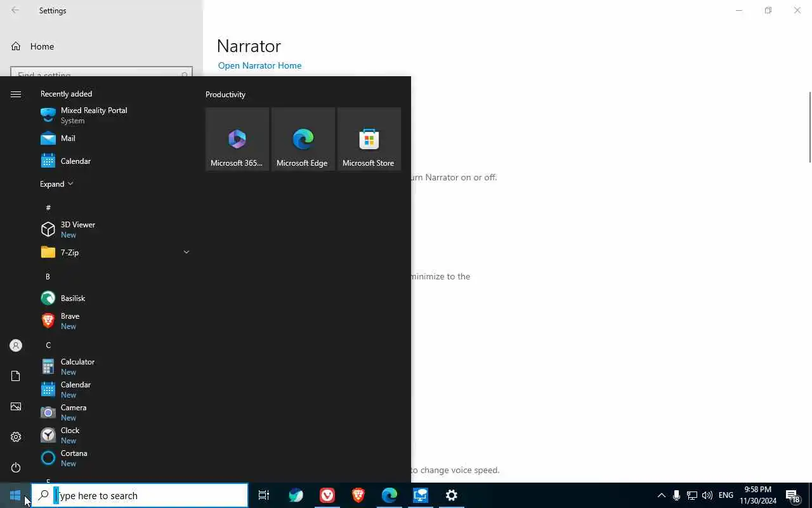Open Calendar in the C section

[x=114, y=389]
